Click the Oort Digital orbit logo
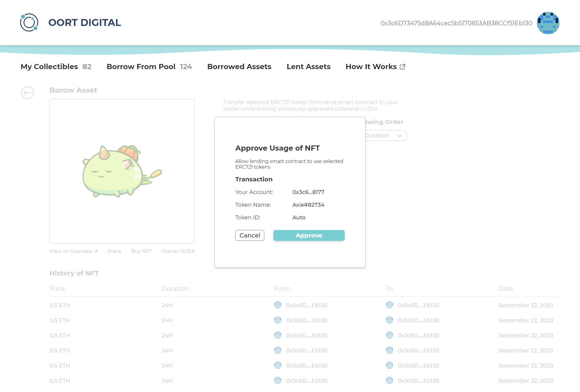The image size is (580, 392). click(29, 22)
